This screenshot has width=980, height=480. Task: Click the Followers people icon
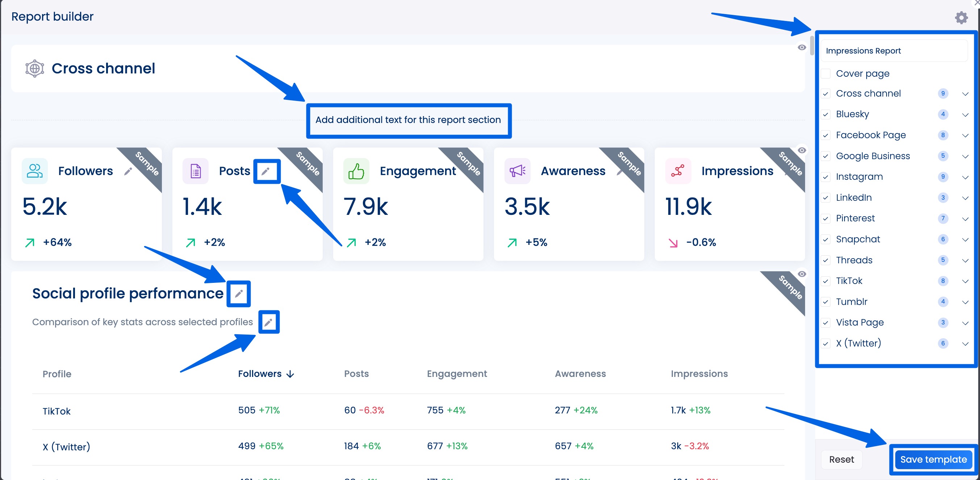click(x=34, y=171)
